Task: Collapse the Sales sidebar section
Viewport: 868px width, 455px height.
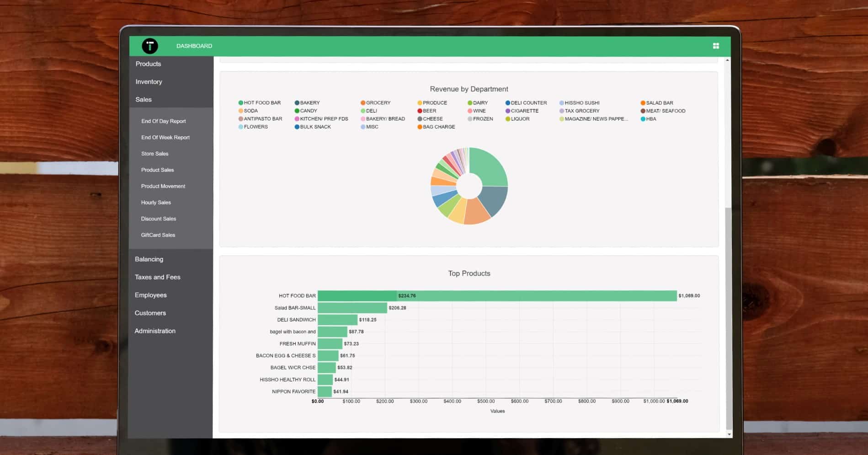Action: [x=144, y=100]
